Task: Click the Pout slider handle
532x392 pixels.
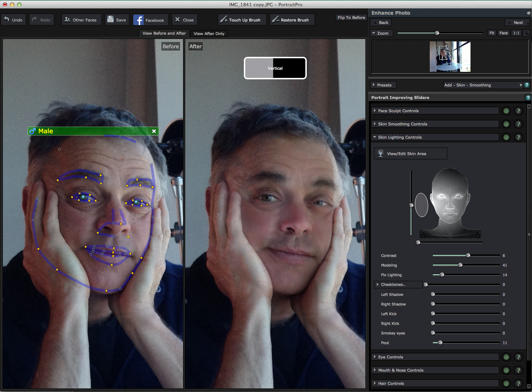Action: coord(440,342)
